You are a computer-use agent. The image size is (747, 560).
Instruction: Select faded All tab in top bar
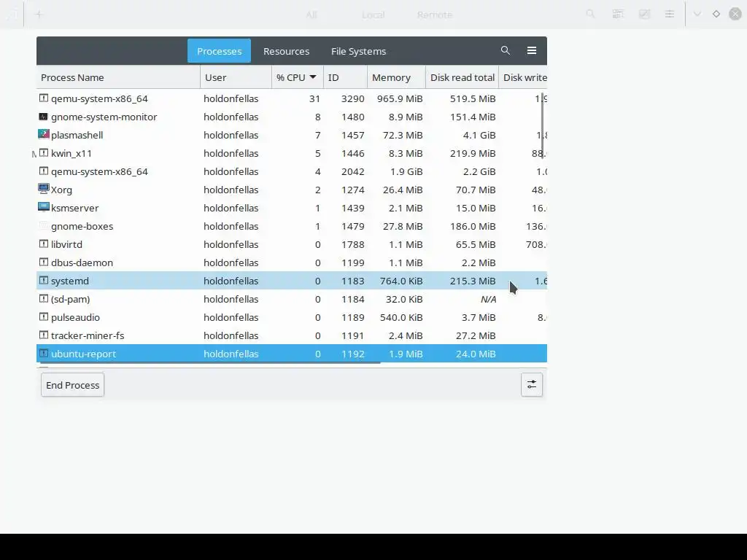pos(311,15)
